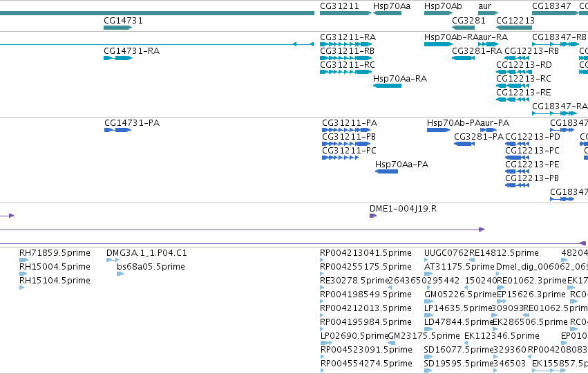Image resolution: width=588 pixels, height=374 pixels.
Task: Open the RE30278.5prime EST label
Action: (x=354, y=281)
